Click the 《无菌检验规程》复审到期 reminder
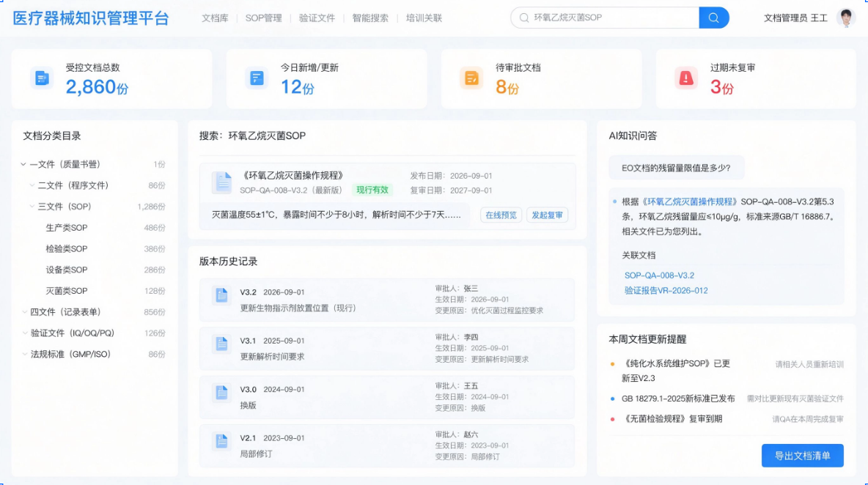The image size is (868, 485). 672,418
